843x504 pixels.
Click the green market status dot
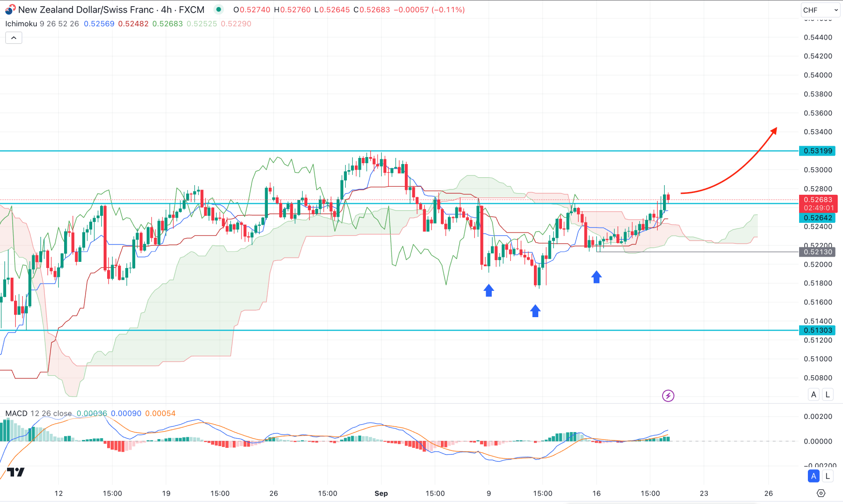219,10
